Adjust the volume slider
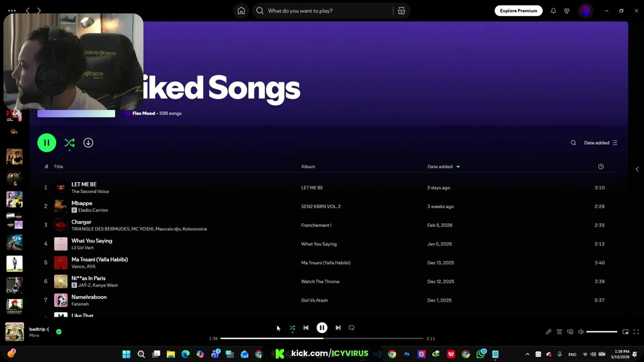Viewport: 644px width, 362px height. click(x=602, y=332)
